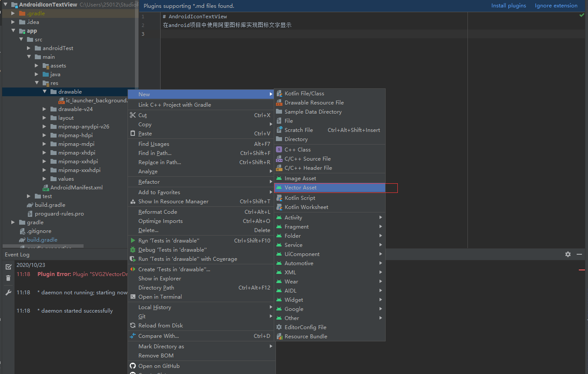The width and height of the screenshot is (588, 374).
Task: Click the Resource Bundle icon
Action: (x=279, y=337)
